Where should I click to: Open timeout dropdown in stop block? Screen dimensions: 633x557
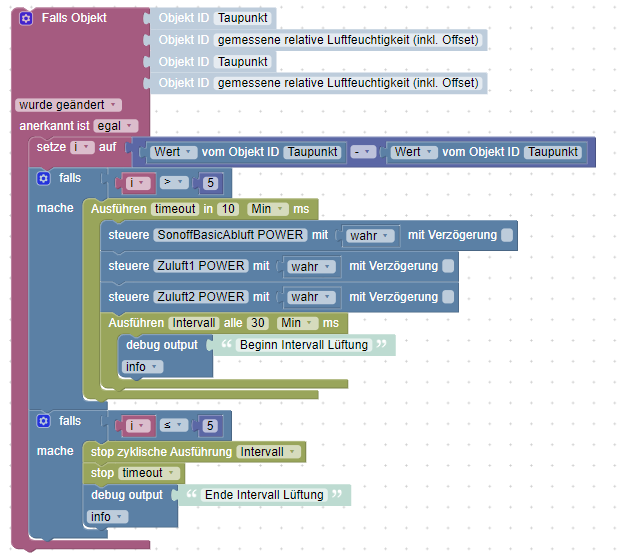pyautogui.click(x=149, y=473)
